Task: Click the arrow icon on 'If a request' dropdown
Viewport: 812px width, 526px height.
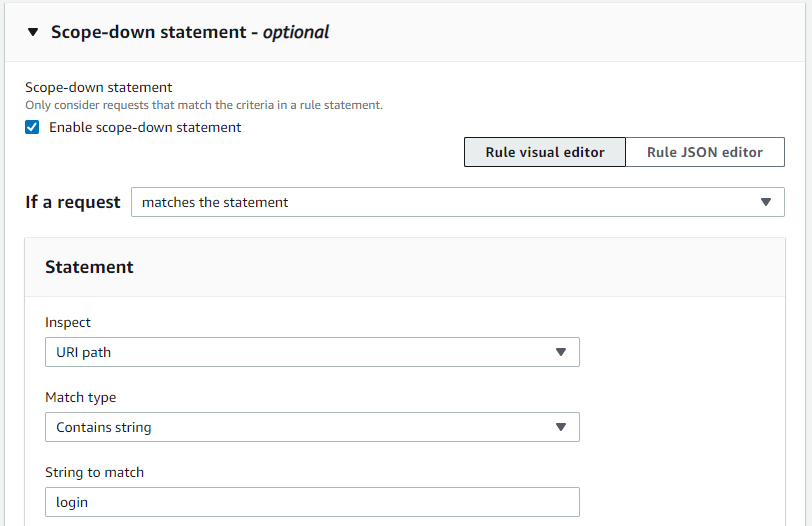Action: point(766,202)
